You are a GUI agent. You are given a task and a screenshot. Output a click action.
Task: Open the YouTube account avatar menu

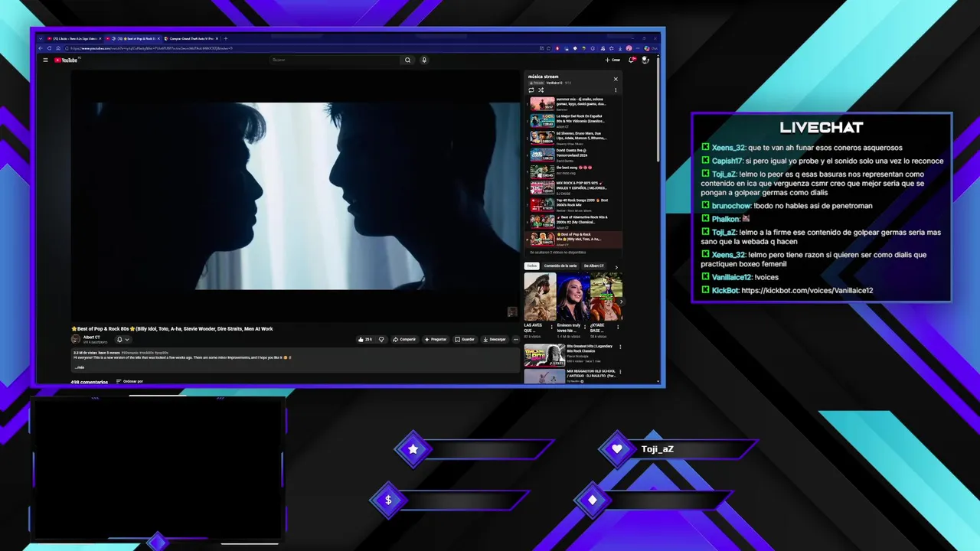point(645,60)
